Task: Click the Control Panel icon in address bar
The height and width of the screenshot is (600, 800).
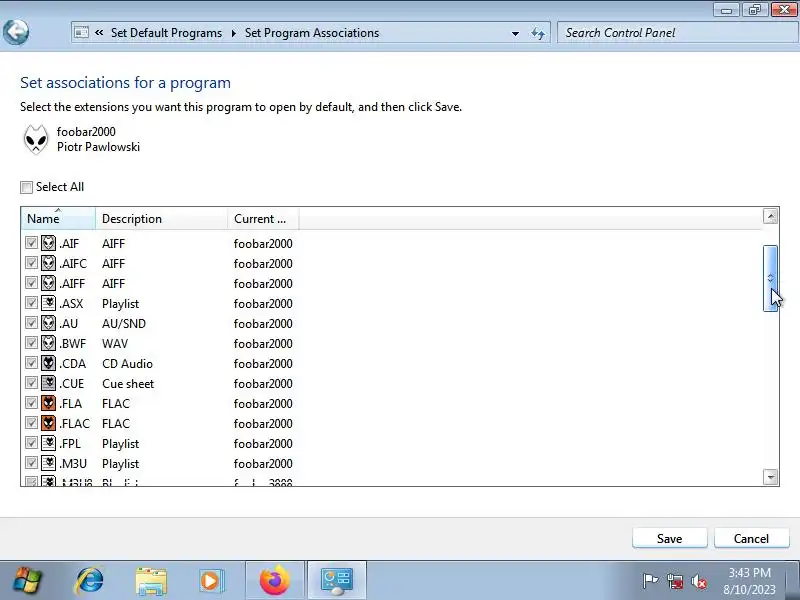Action: [x=81, y=33]
